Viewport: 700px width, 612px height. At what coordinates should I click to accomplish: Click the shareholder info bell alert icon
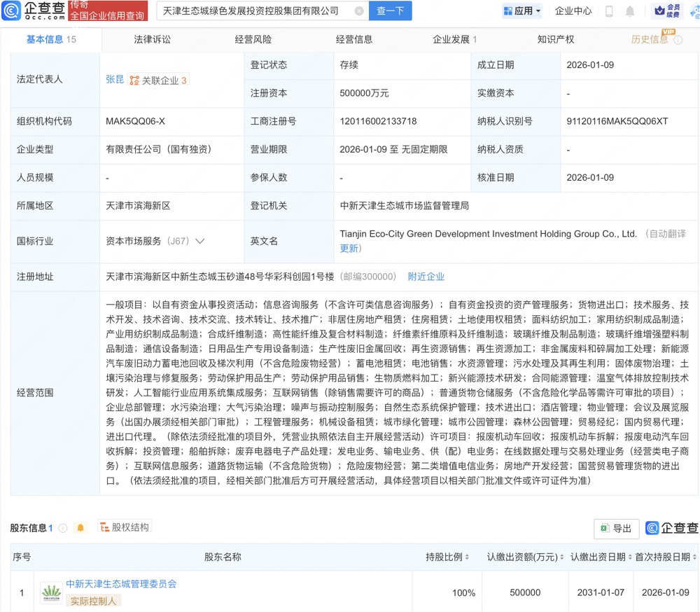pos(80,528)
